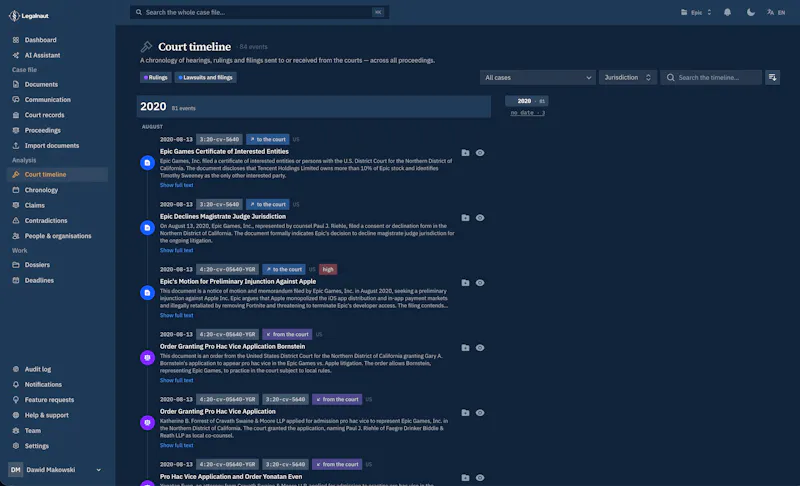800x486 pixels.
Task: Click the Feature requests lightbulb icon
Action: click(x=16, y=399)
